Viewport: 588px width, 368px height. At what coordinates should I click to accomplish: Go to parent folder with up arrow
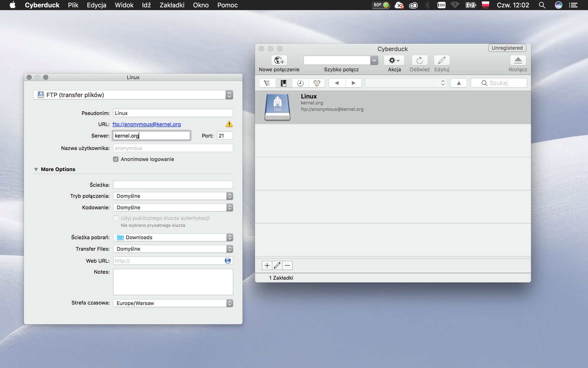click(x=459, y=83)
